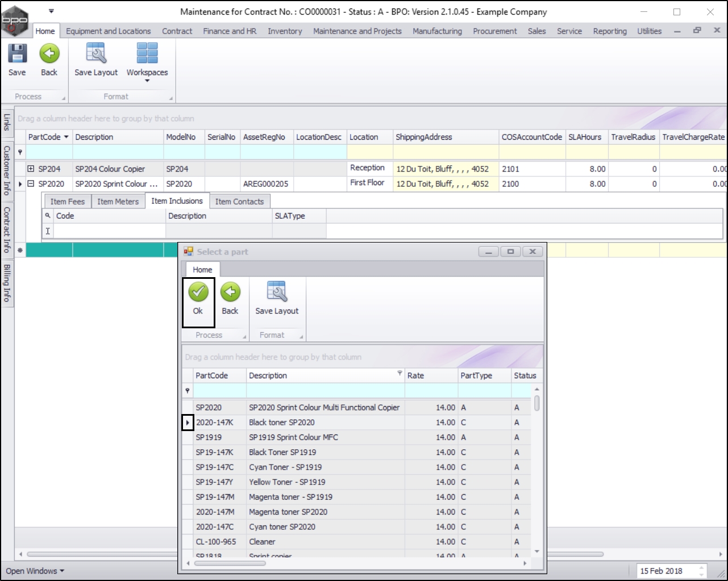This screenshot has width=728, height=581.
Task: Click the SLAType column header
Action: pos(299,216)
